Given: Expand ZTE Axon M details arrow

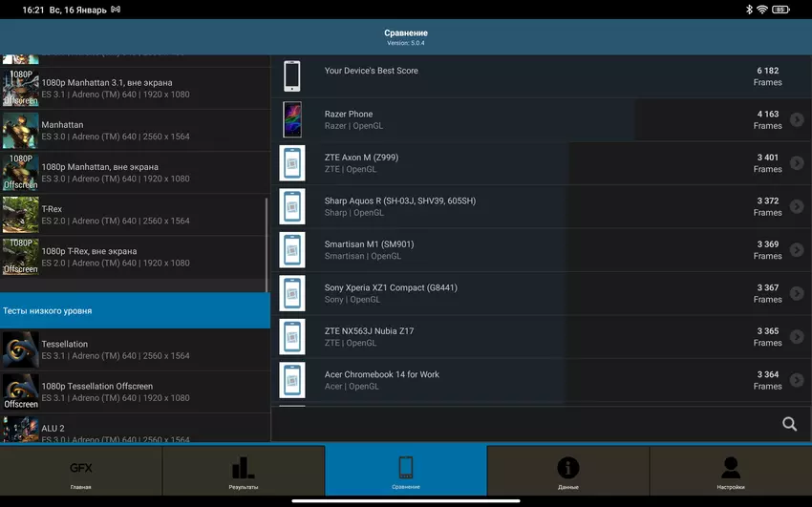Looking at the screenshot, I should (797, 163).
